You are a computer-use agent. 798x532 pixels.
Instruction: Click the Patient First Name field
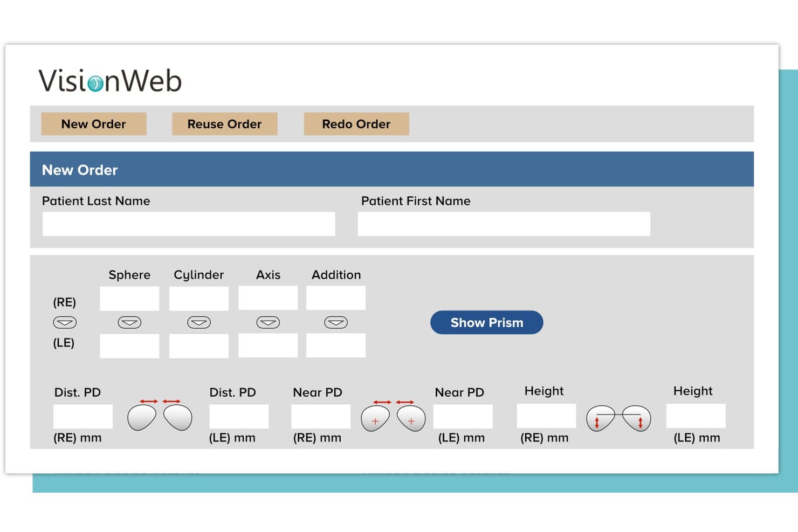pyautogui.click(x=504, y=224)
